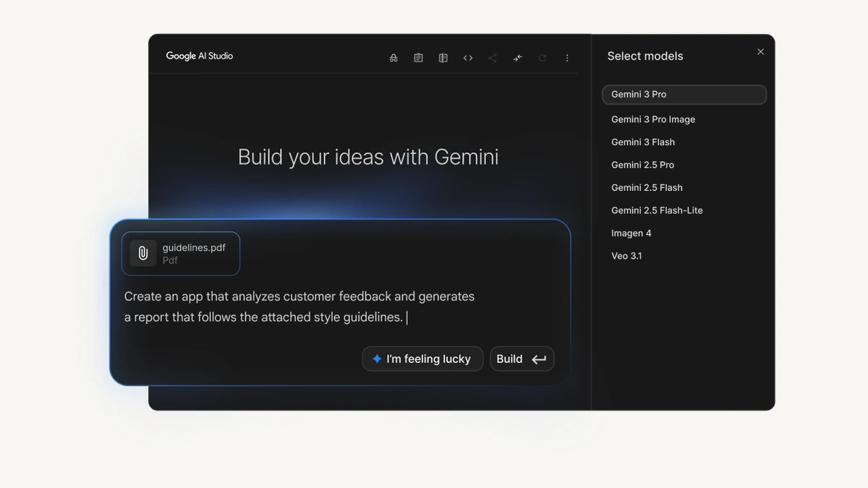
Task: Click the collapse arrows icon
Action: tap(517, 58)
